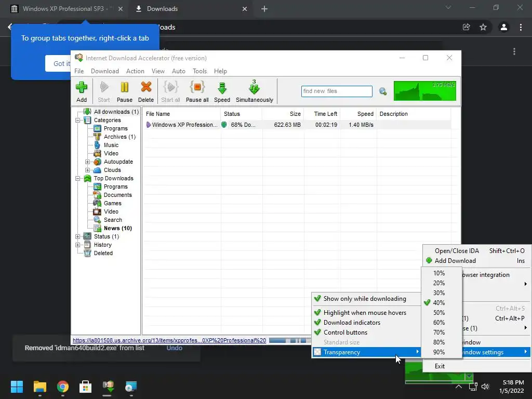Expand the Status (1) tree node
The width and height of the screenshot is (532, 399).
click(x=78, y=236)
